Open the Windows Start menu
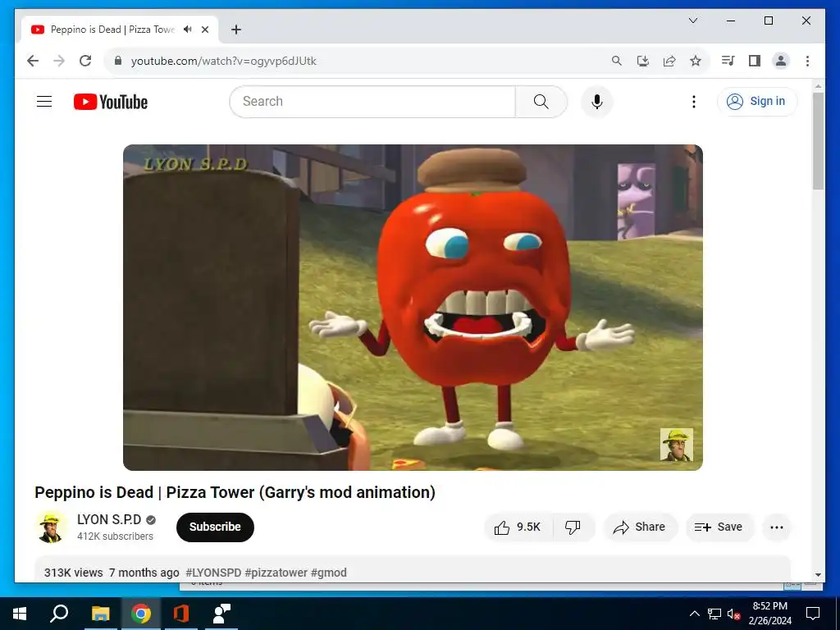This screenshot has height=630, width=840. (x=20, y=614)
